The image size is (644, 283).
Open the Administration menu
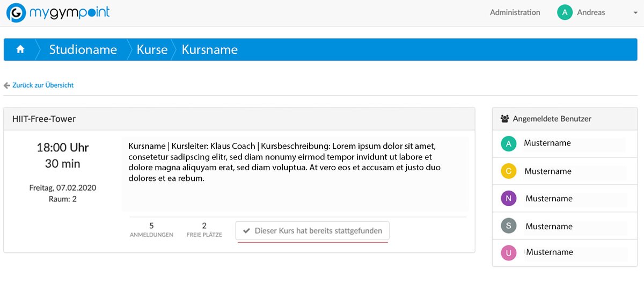pyautogui.click(x=515, y=12)
